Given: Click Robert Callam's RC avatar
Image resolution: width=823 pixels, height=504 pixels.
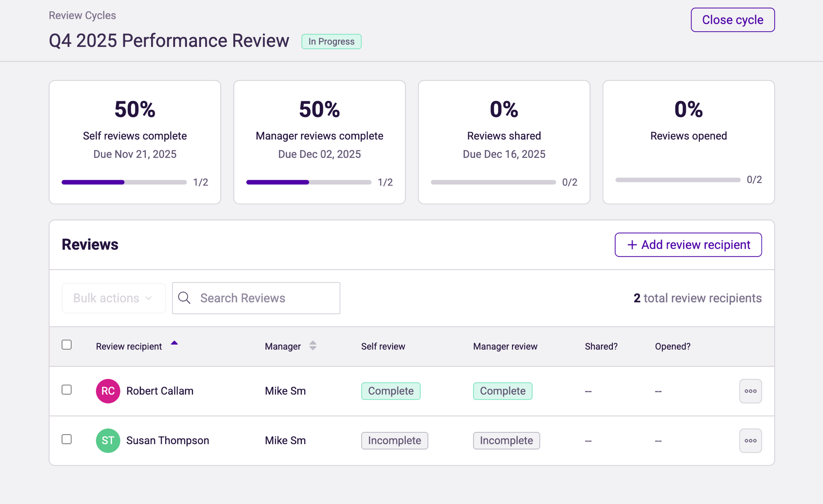Looking at the screenshot, I should point(108,391).
